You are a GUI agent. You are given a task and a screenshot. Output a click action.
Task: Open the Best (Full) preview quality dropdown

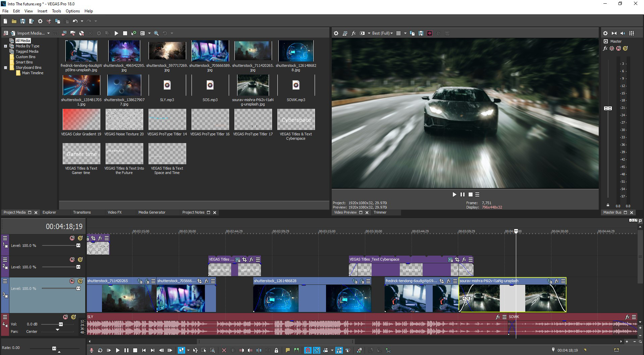pos(382,33)
